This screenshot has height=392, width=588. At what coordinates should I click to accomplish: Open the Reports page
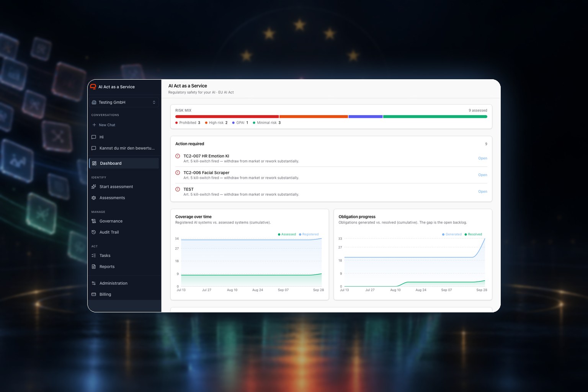tap(124, 267)
